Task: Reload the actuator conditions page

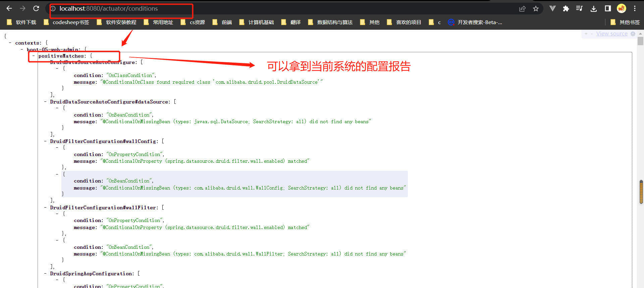Action: (x=36, y=8)
